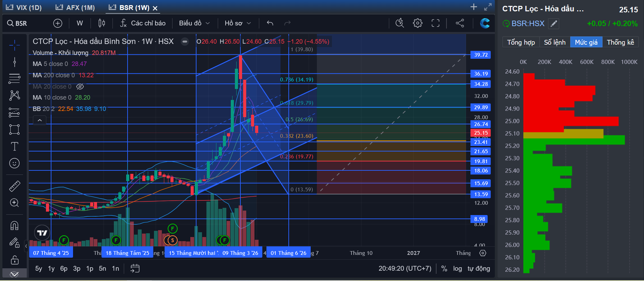Toggle logarithmic scale
The width and height of the screenshot is (644, 281).
tap(457, 269)
